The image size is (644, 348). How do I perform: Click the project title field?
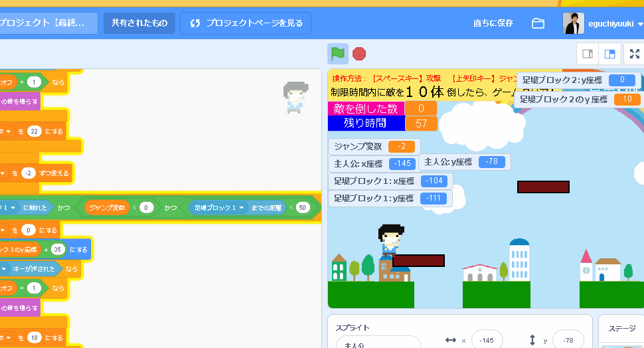[46, 23]
